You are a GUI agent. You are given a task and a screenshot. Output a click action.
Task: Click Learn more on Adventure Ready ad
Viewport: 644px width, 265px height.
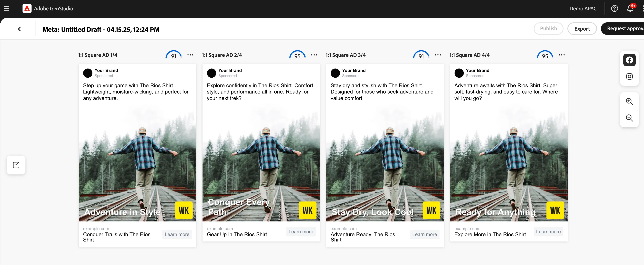point(424,234)
